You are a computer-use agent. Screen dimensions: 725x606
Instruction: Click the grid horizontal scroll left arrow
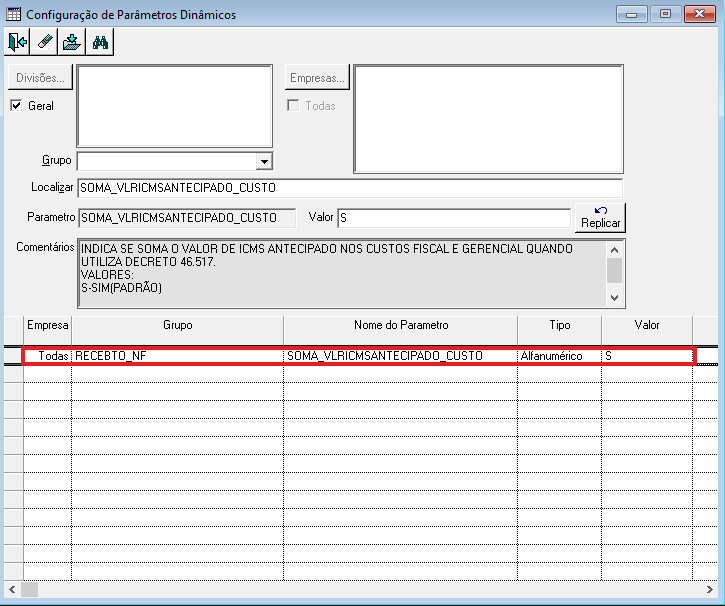point(12,589)
